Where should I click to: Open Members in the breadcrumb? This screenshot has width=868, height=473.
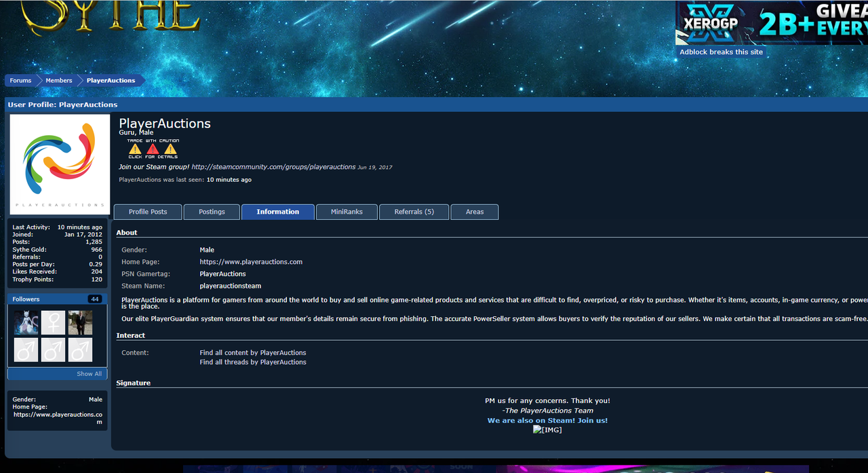(59, 80)
